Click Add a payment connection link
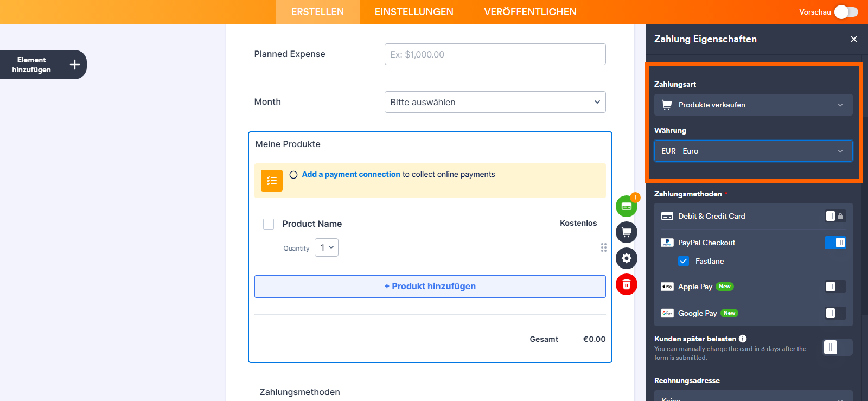The width and height of the screenshot is (868, 401). [x=350, y=174]
